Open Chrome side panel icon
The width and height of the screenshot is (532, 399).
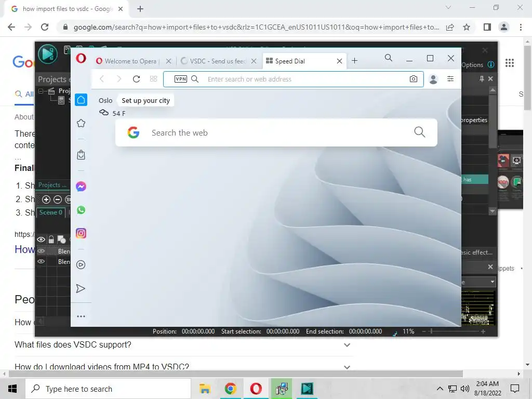click(x=487, y=27)
